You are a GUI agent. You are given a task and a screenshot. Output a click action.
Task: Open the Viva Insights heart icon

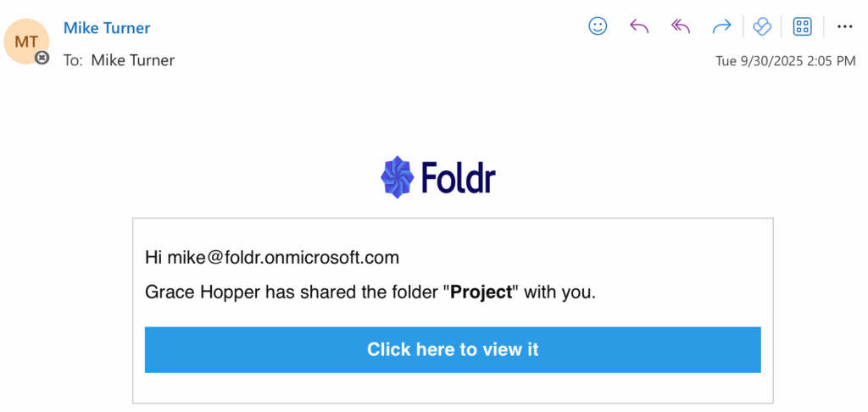point(762,26)
